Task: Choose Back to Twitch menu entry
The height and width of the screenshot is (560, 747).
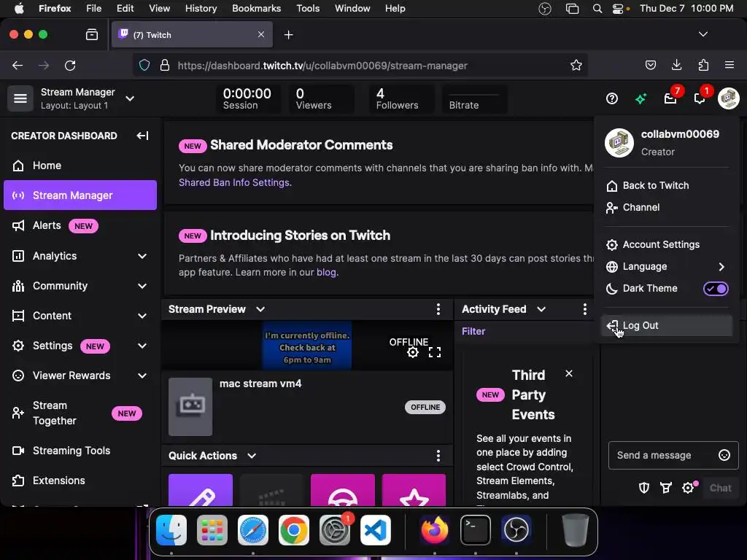Action: pos(666,186)
